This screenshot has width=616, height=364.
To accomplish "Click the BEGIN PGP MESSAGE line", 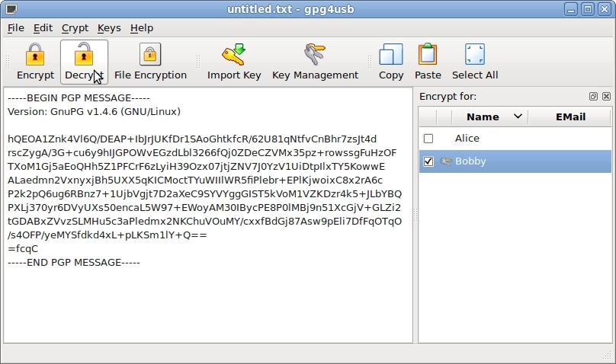I will click(79, 97).
